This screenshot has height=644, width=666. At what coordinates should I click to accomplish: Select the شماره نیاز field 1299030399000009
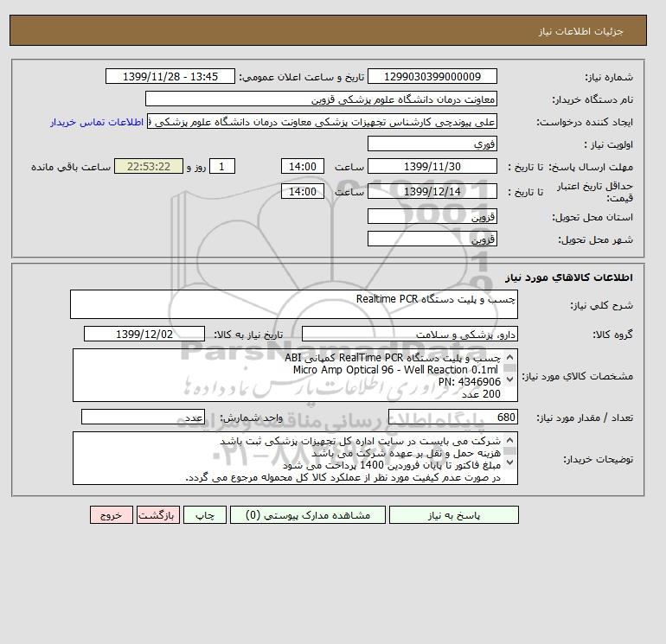(x=432, y=76)
